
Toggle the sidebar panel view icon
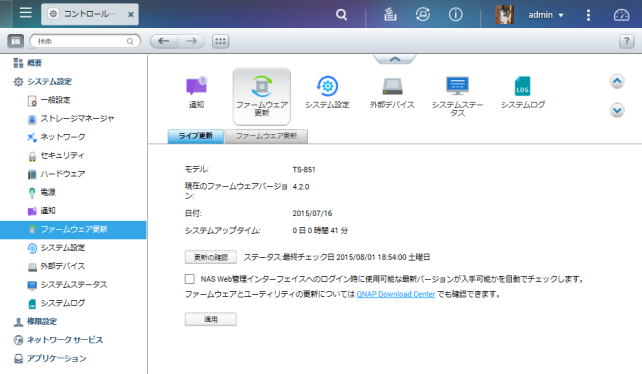16,41
